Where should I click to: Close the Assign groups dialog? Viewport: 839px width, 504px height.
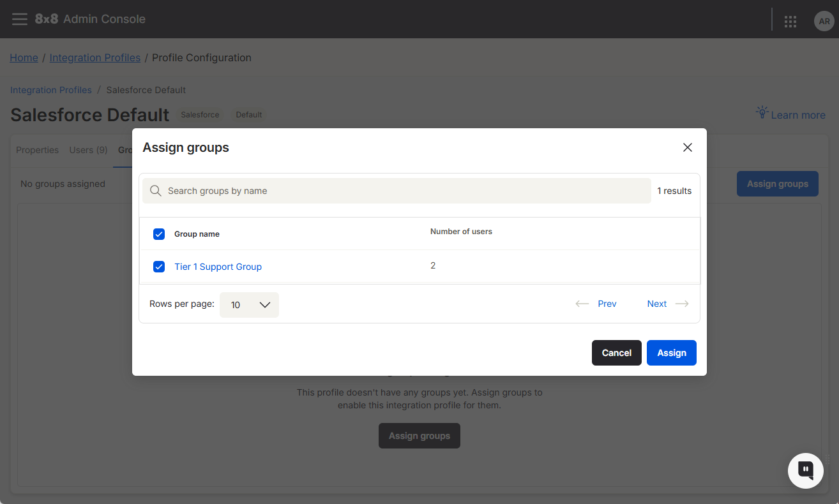pyautogui.click(x=688, y=147)
